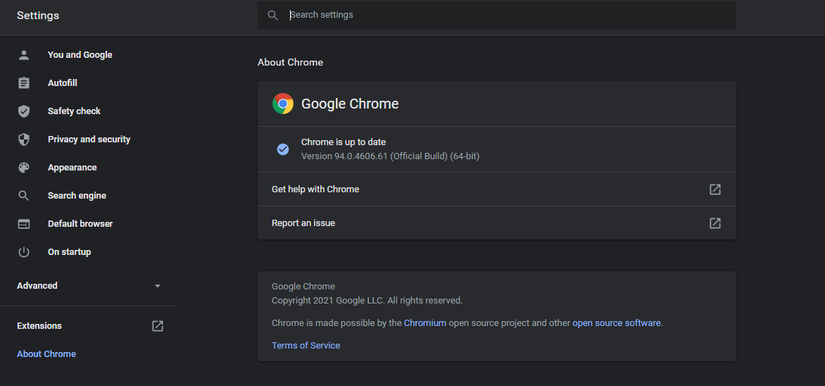Open Get help with Chrome
The height and width of the screenshot is (386, 825).
pos(496,189)
